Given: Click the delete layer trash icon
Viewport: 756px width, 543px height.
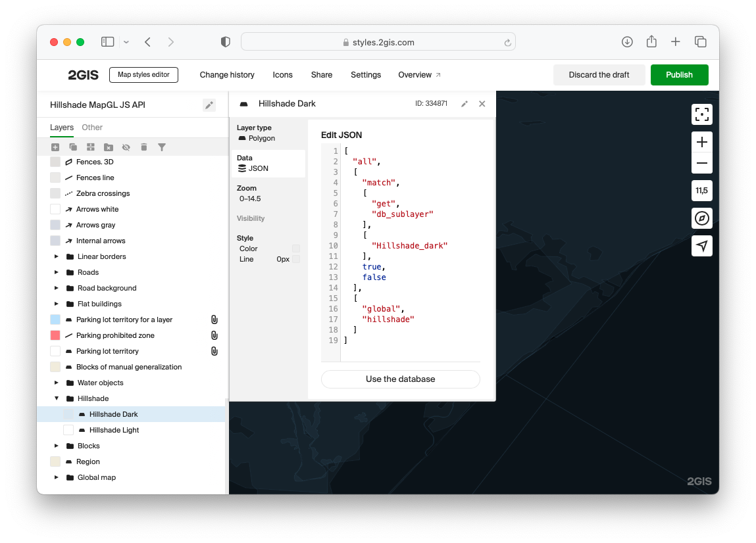Looking at the screenshot, I should (144, 148).
